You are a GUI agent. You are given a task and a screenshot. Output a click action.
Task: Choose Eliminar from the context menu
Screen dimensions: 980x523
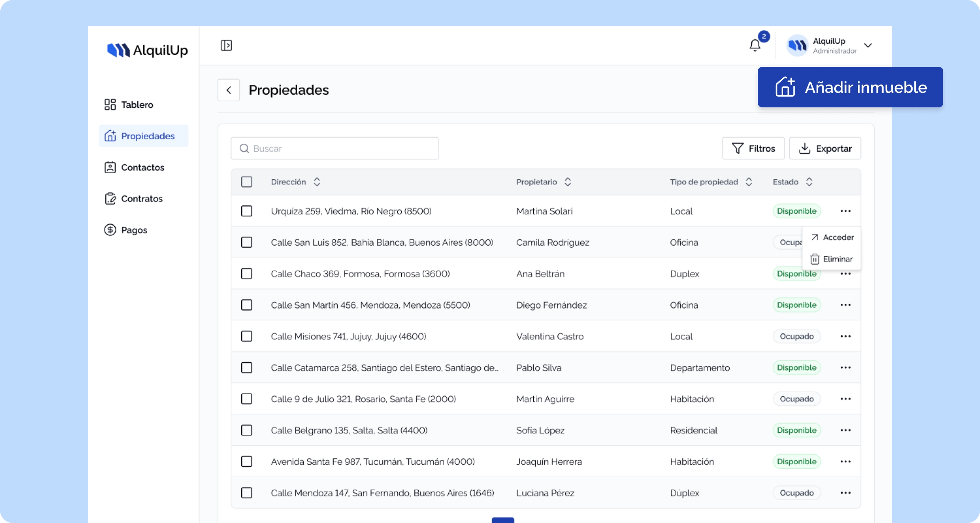pyautogui.click(x=832, y=259)
